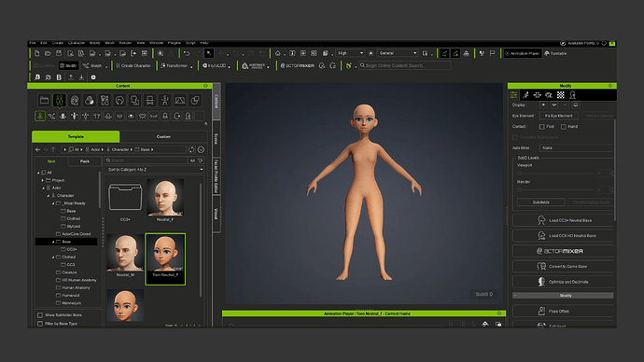
Task: Expand the Project tree folder
Action: pos(43,180)
